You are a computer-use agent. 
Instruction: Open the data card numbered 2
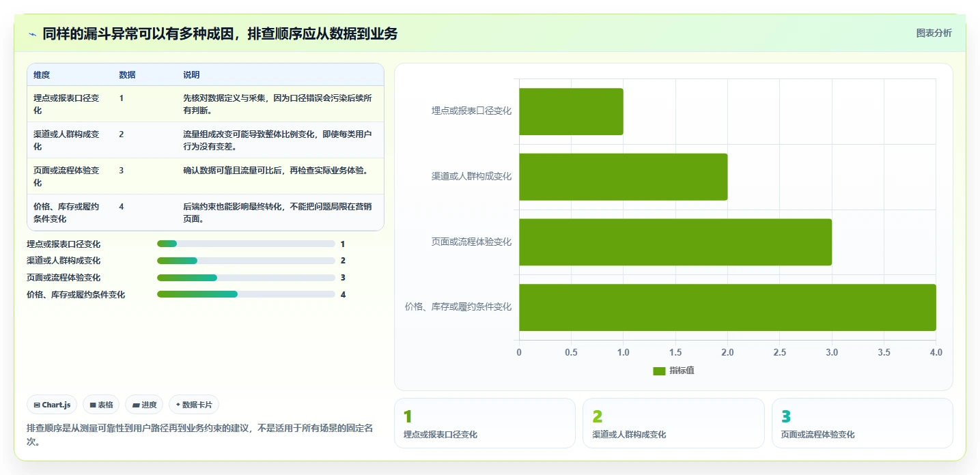673,423
